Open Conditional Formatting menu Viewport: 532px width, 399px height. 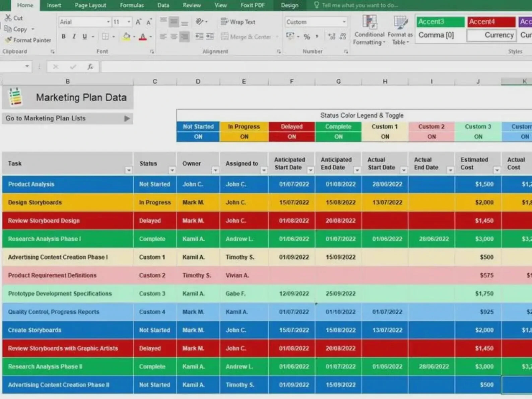click(370, 30)
